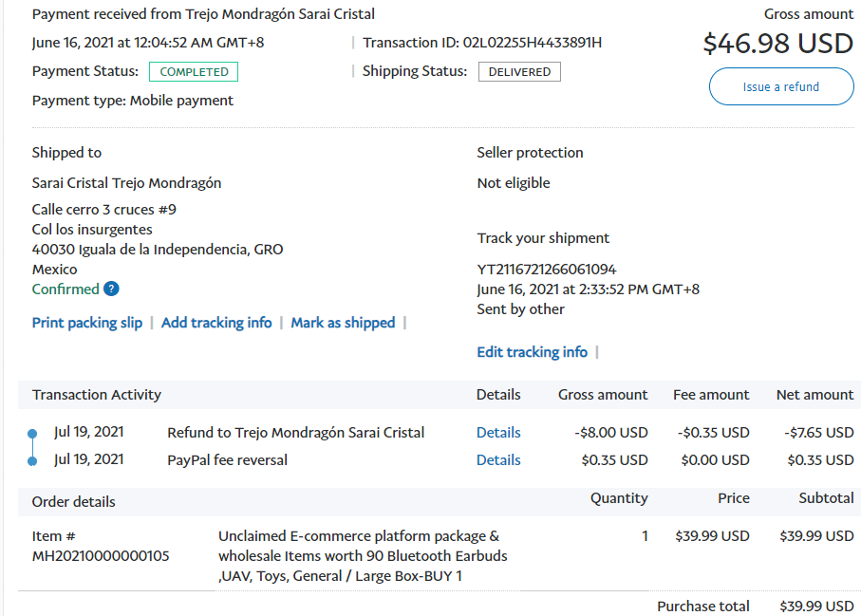
Task: Click the DELIVERED shipping status badge
Action: 519,72
